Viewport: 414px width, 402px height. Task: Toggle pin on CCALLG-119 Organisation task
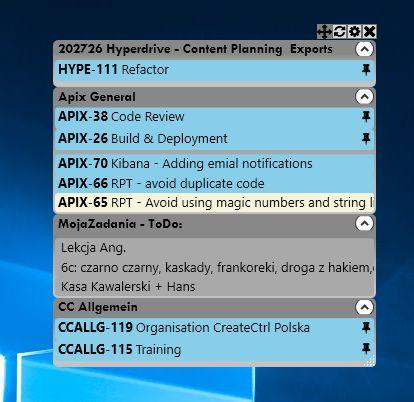(366, 328)
